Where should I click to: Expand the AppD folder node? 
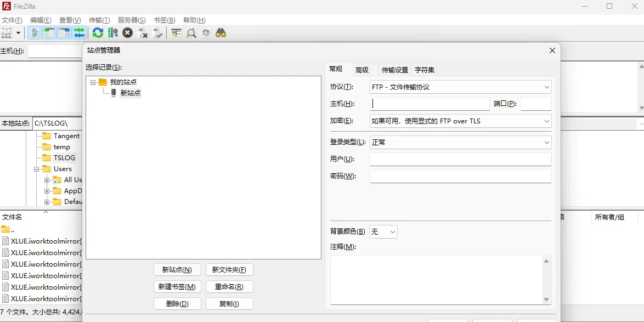coord(47,191)
